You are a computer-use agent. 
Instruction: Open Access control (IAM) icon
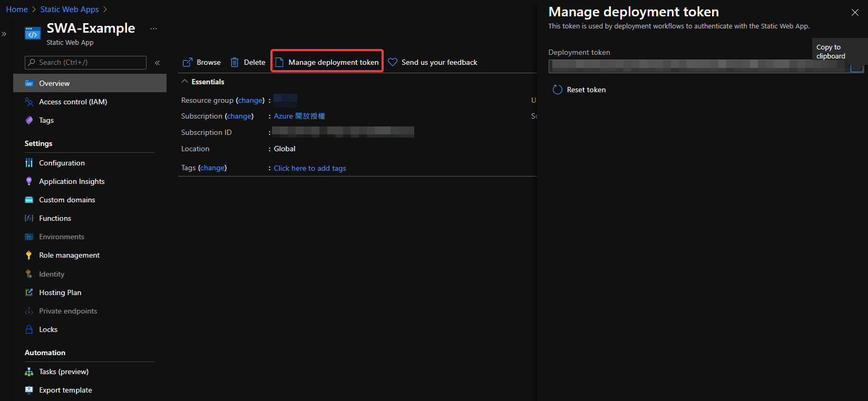(x=29, y=102)
